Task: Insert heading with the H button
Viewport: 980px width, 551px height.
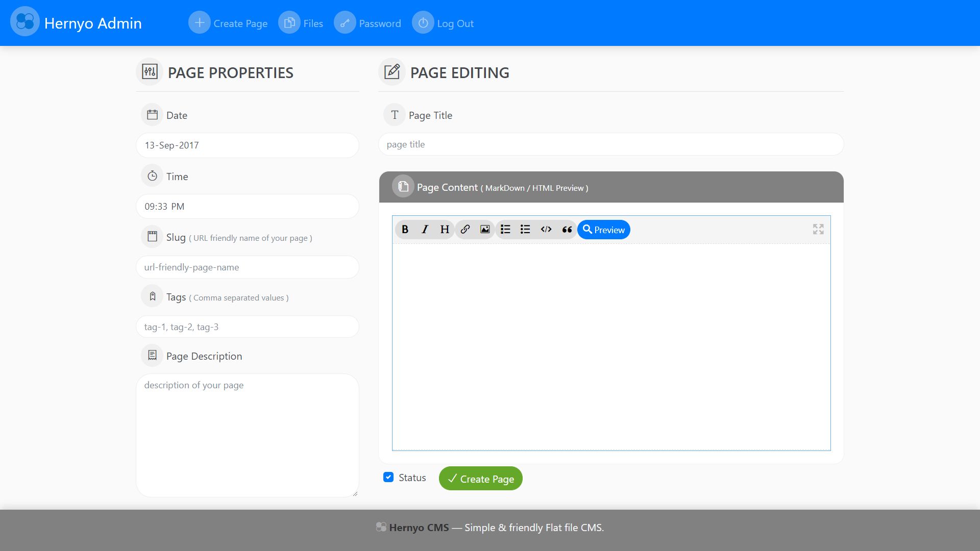Action: (445, 230)
